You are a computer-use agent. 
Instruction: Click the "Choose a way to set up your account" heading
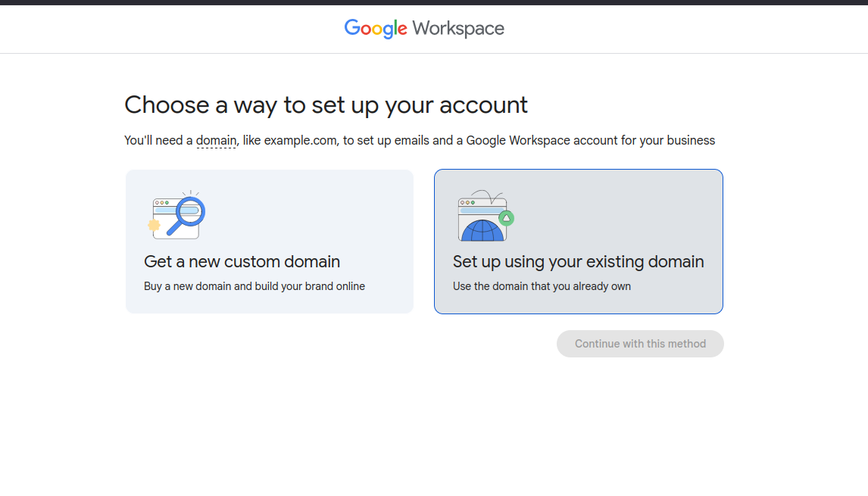pyautogui.click(x=326, y=105)
